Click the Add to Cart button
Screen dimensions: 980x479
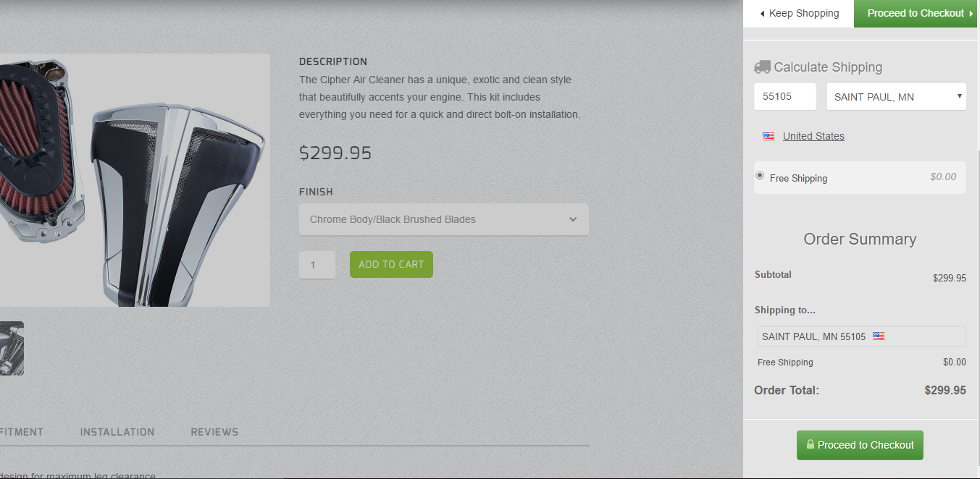391,264
